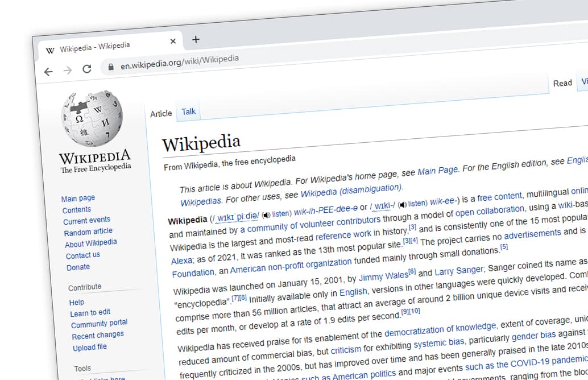Click the Contribute section heading
This screenshot has height=380, width=588.
click(85, 287)
